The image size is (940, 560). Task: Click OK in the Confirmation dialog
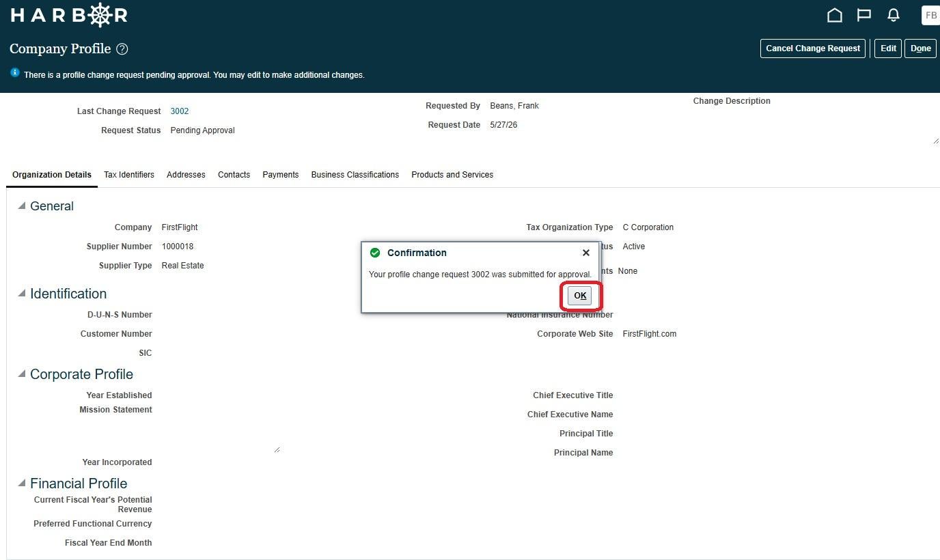580,296
